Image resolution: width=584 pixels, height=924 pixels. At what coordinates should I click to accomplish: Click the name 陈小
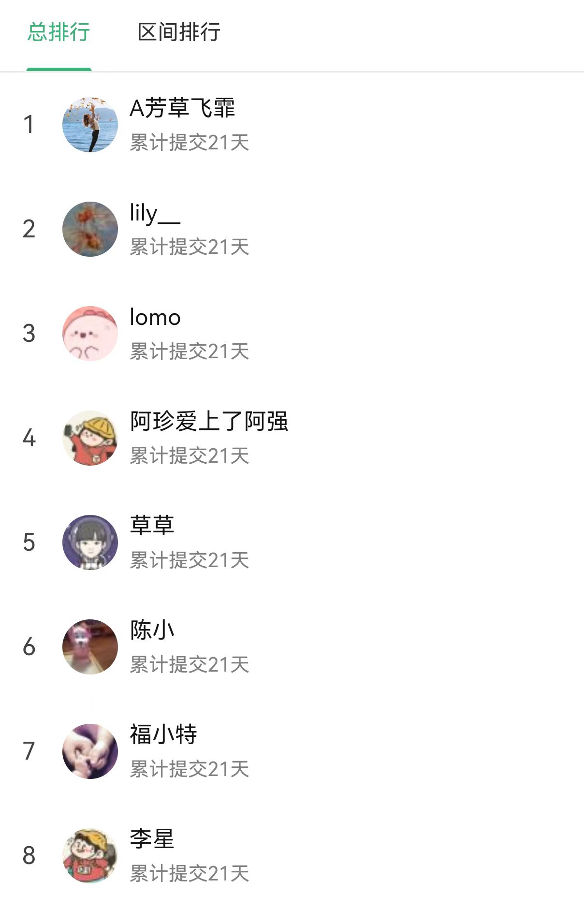point(152,630)
